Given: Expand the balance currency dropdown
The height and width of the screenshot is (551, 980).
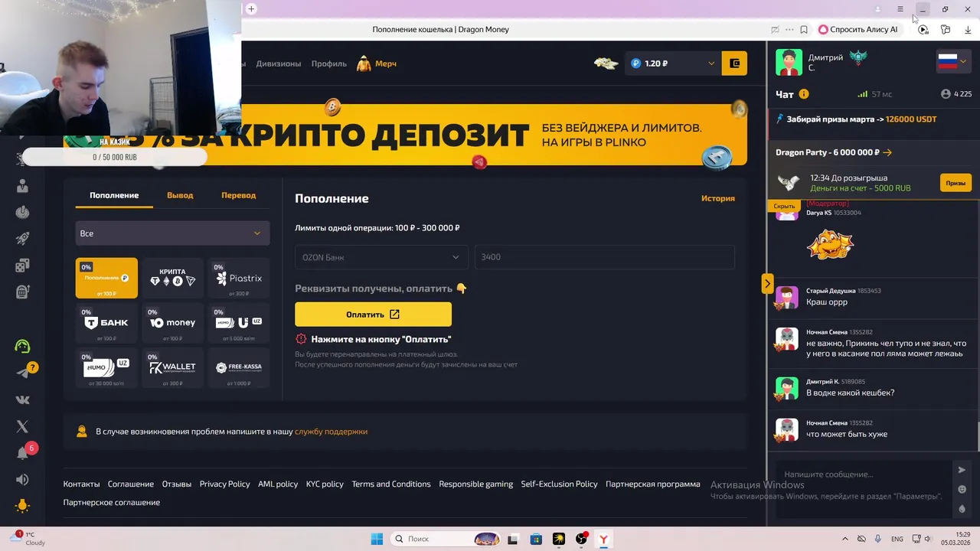Looking at the screenshot, I should click(x=711, y=64).
